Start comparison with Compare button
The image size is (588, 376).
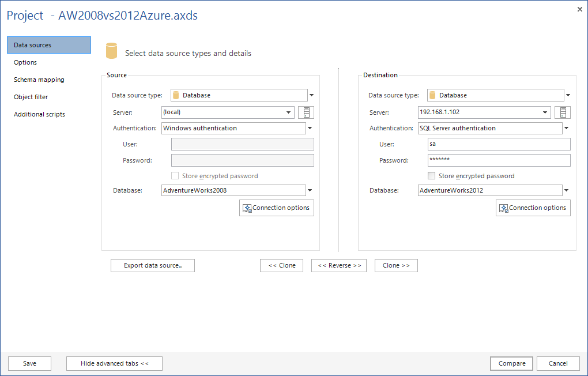click(511, 363)
